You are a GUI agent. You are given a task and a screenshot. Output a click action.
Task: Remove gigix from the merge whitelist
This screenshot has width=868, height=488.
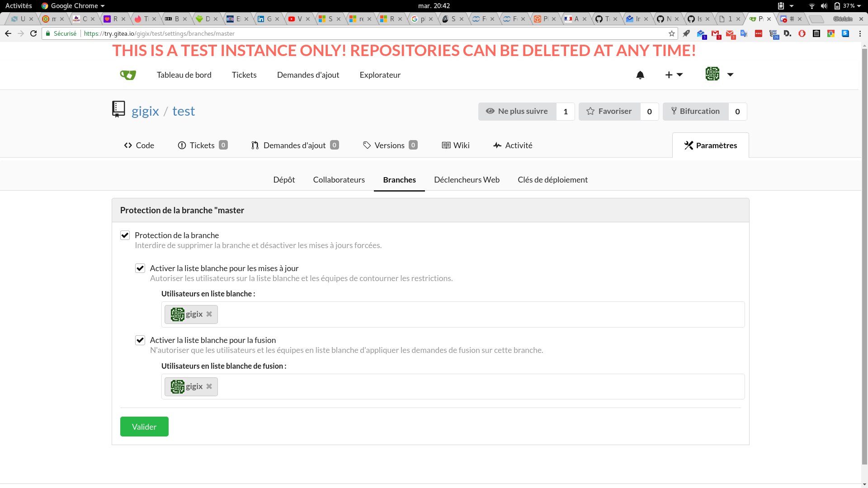click(209, 386)
